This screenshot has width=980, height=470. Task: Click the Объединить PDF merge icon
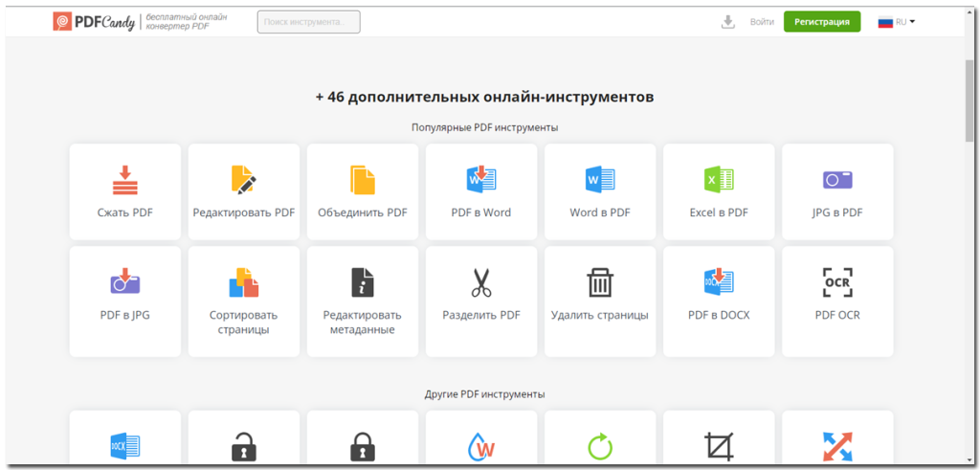coord(363,180)
